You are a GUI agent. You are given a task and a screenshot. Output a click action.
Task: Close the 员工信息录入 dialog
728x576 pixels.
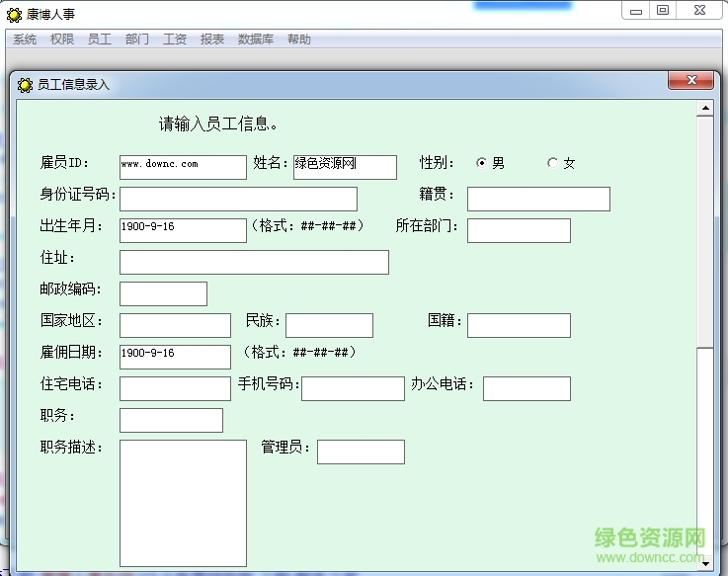pos(690,81)
